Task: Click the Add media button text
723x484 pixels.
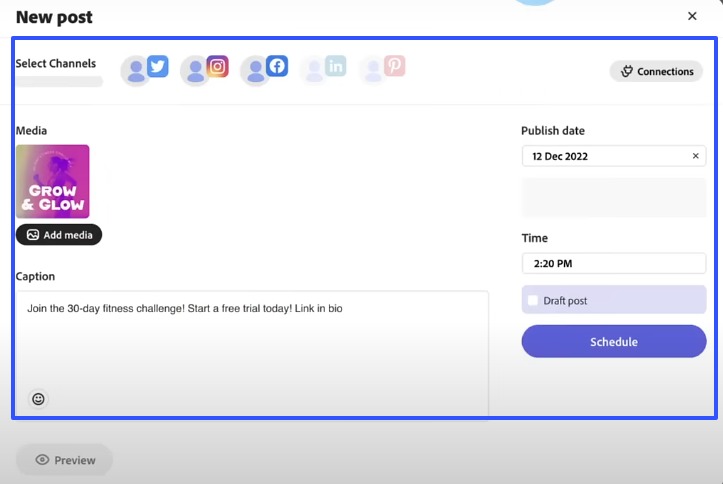Action: [68, 235]
